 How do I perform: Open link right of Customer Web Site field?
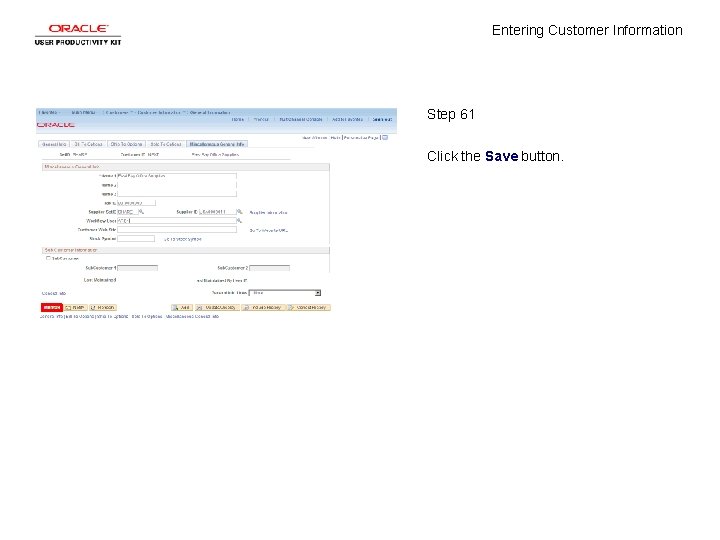[x=269, y=231]
